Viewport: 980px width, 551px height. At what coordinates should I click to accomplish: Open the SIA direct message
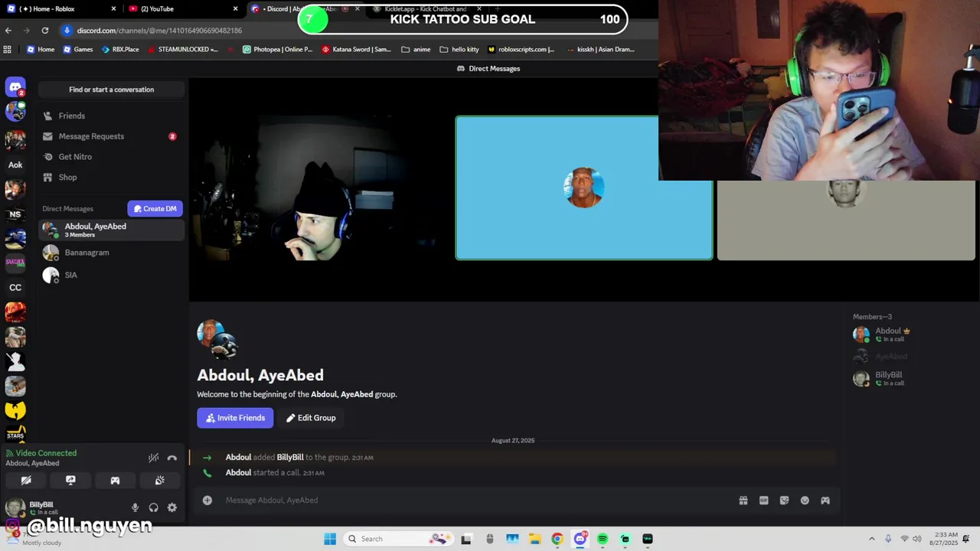tap(111, 275)
